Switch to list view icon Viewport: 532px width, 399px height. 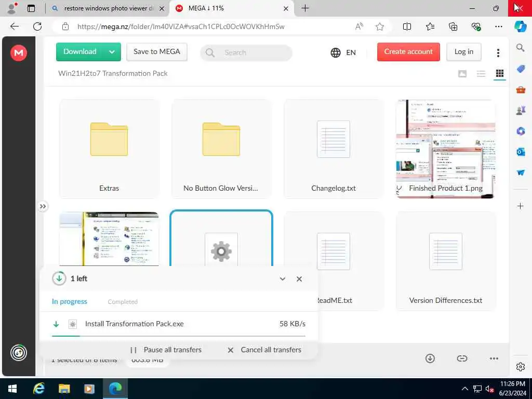481,74
